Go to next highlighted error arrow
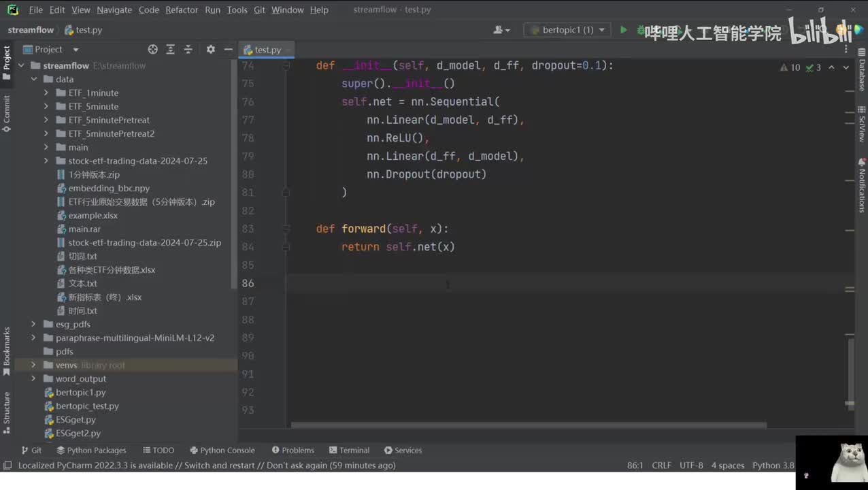 [846, 67]
